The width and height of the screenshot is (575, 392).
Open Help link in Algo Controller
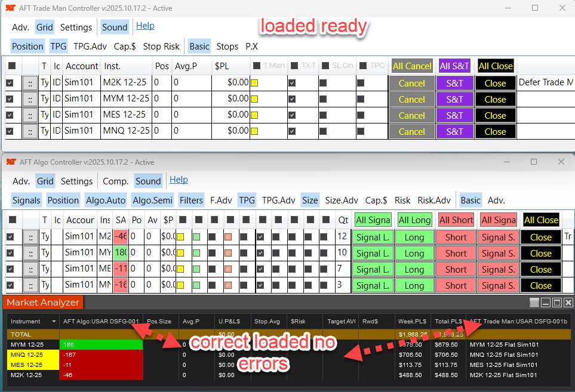179,180
